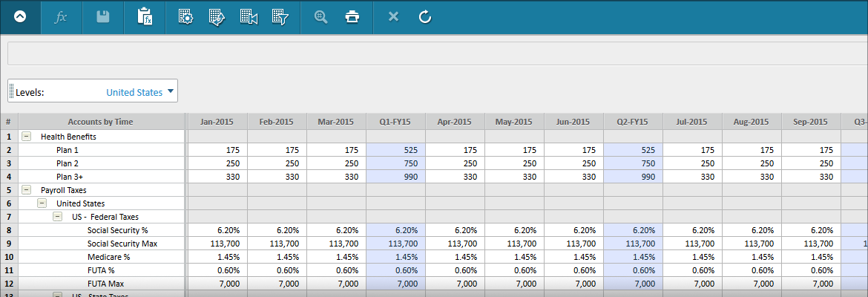
Task: Select the Apr-2015 column header
Action: pyautogui.click(x=455, y=122)
